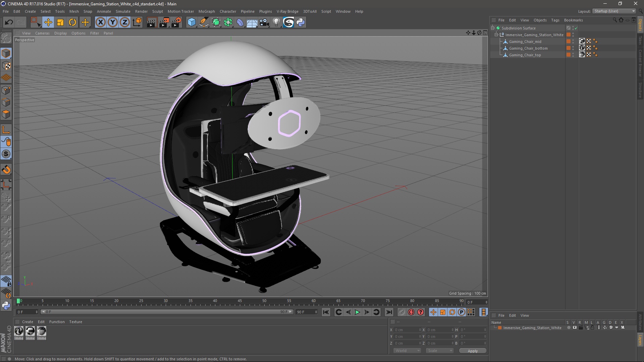Select the Scale tool in the top toolbar
This screenshot has height=362, width=644.
[60, 22]
